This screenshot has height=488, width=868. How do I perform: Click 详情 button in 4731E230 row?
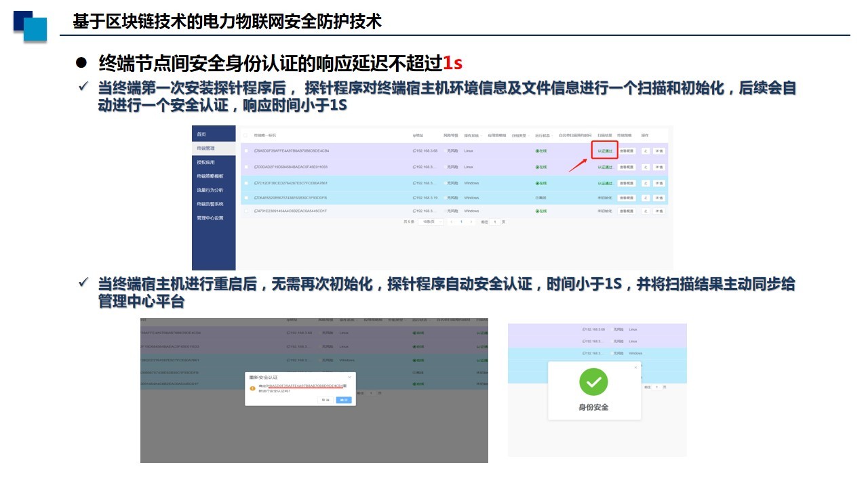pyautogui.click(x=659, y=211)
